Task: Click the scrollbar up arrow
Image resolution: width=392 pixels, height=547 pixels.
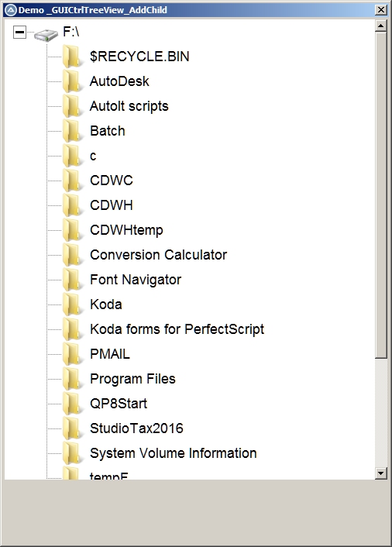Action: pyautogui.click(x=381, y=26)
